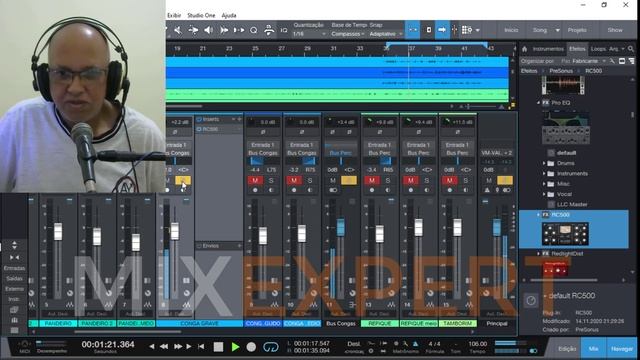Toggle the Snap blue toolbar icon

[x=413, y=30]
